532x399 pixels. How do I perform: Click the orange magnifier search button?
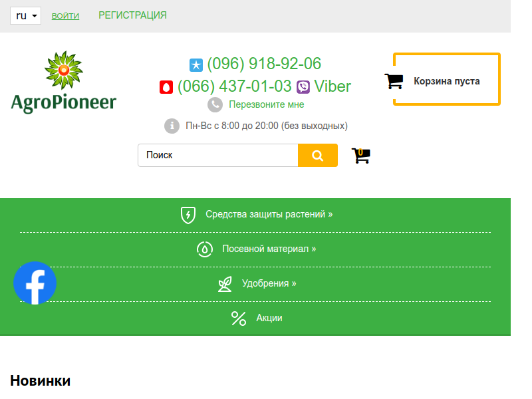coord(318,155)
